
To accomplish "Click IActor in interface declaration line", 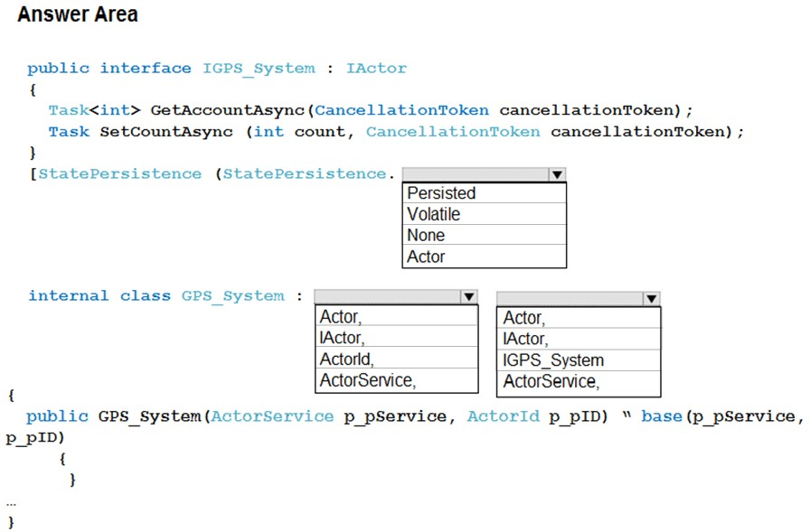I will [376, 68].
